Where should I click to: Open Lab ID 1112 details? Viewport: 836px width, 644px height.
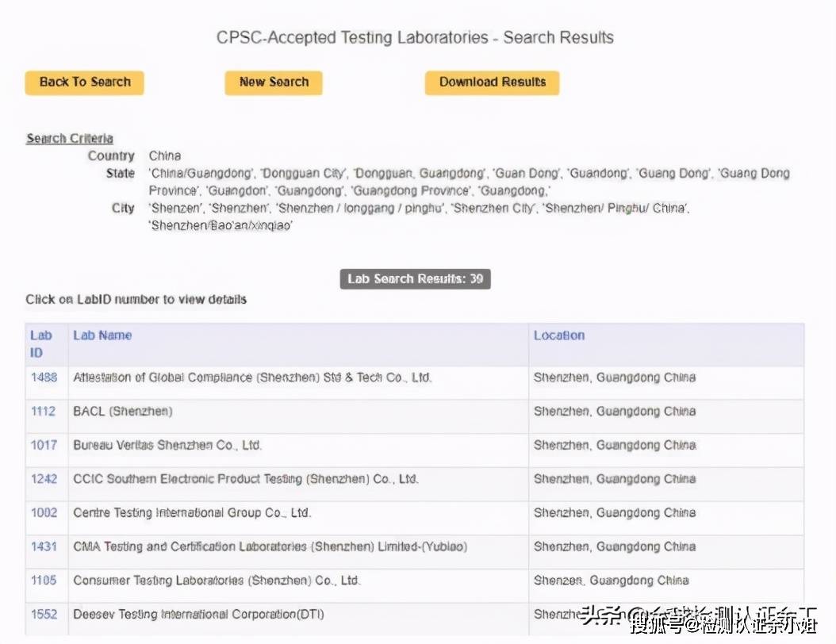pos(44,412)
